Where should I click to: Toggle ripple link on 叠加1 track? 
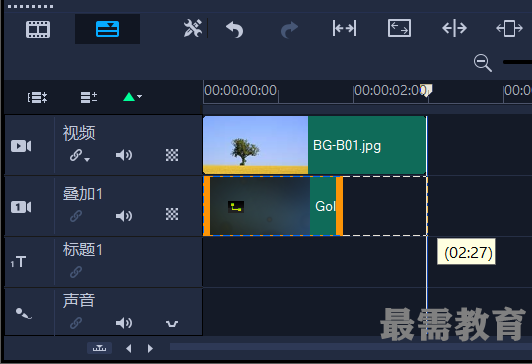[76, 216]
